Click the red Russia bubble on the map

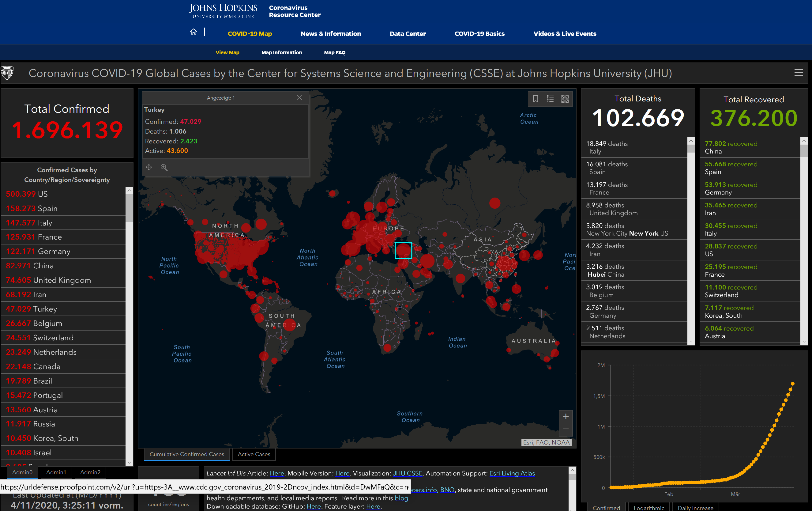pos(495,203)
